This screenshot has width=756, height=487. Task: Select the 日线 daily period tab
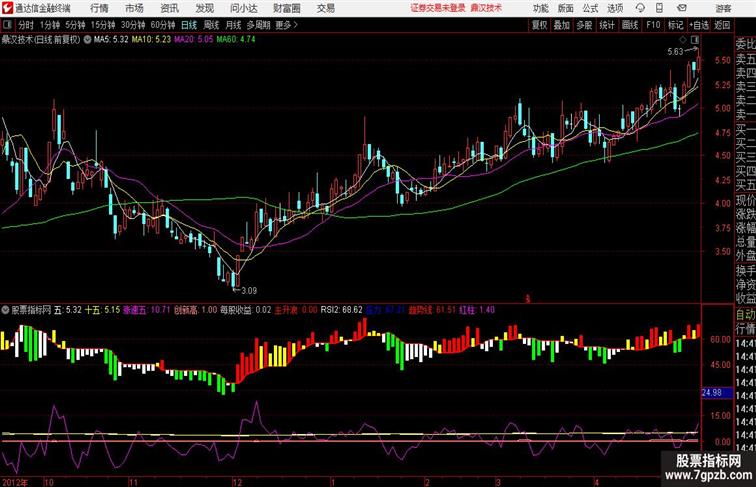tap(189, 25)
